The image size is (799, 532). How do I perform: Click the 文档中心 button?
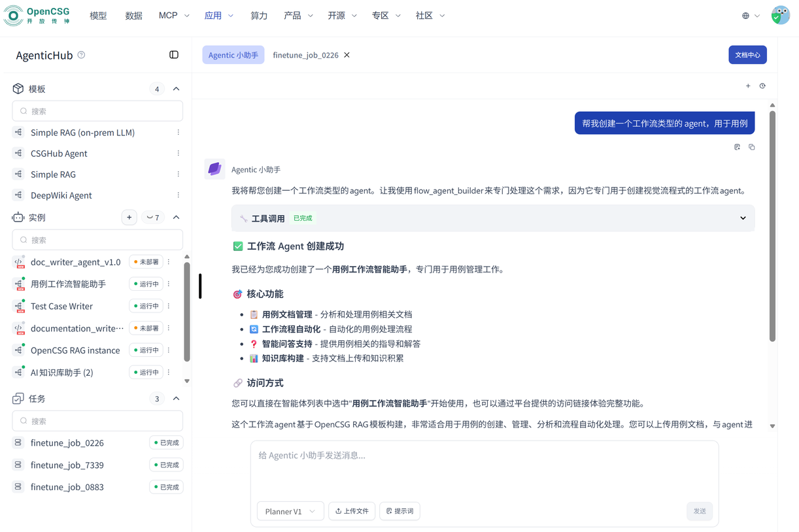tap(747, 55)
